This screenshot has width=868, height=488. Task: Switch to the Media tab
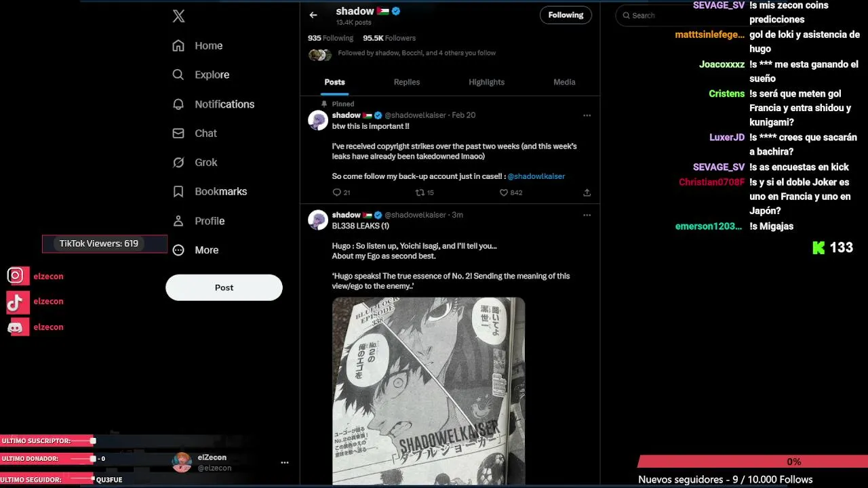[x=564, y=82]
